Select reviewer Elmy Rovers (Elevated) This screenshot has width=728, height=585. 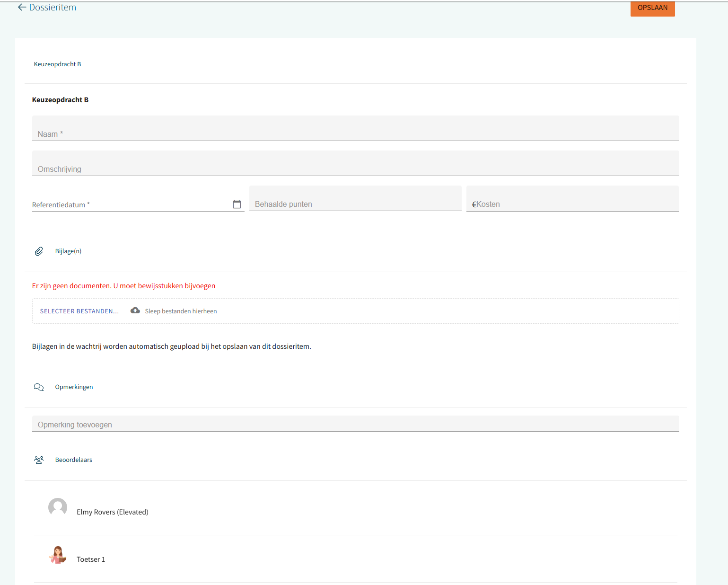[113, 512]
